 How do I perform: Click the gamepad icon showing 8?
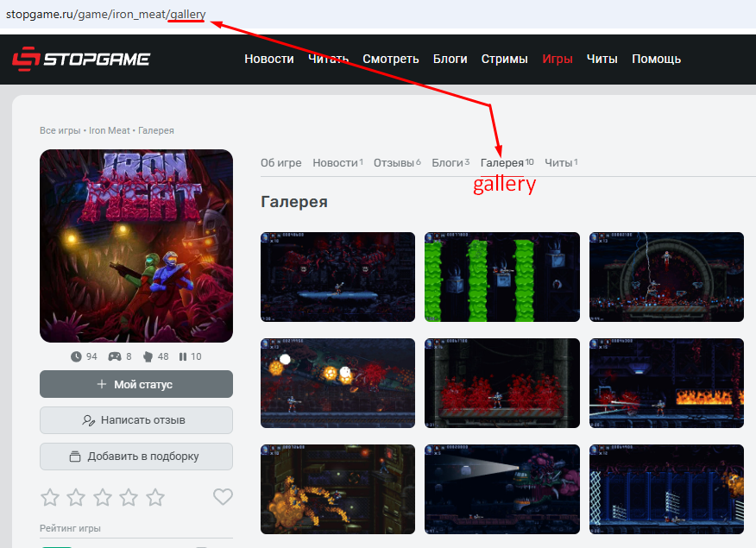[x=115, y=356]
